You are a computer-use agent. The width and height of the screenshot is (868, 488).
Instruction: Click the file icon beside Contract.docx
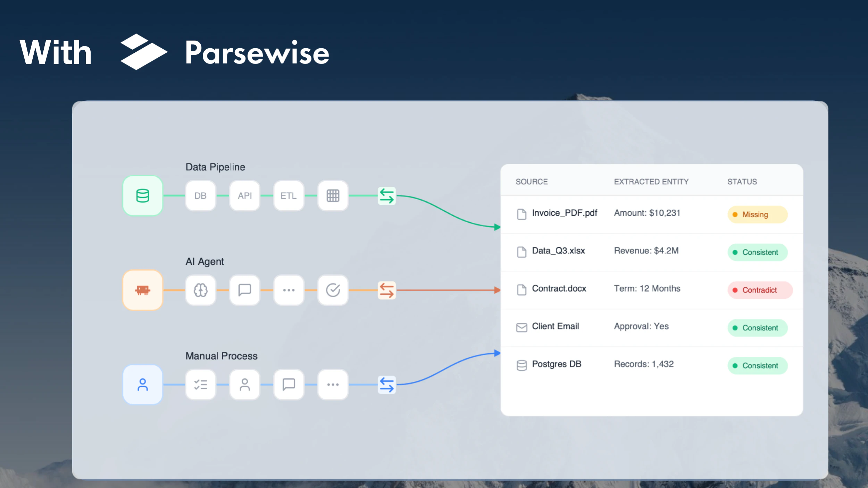521,290
